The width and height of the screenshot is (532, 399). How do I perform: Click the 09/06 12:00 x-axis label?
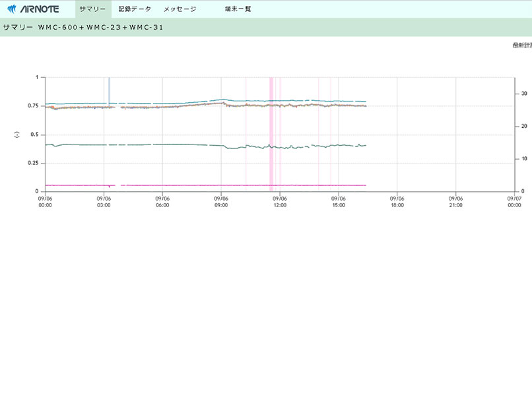pyautogui.click(x=280, y=201)
